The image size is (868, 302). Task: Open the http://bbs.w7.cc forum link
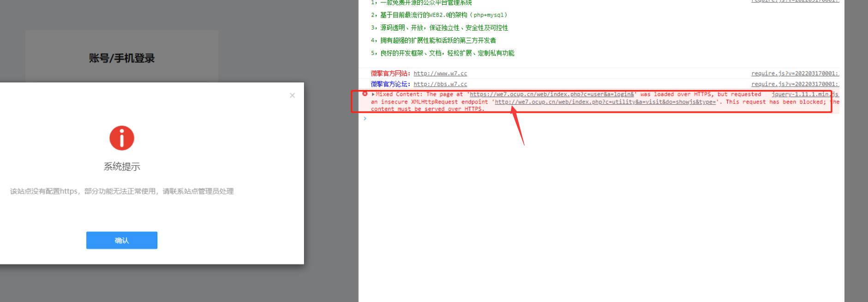click(440, 84)
